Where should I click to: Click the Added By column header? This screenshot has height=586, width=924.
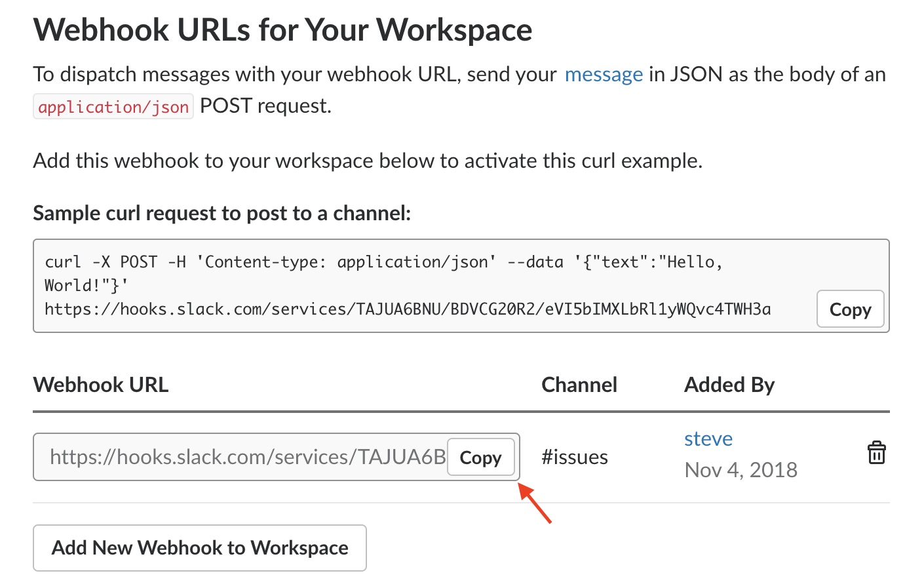click(x=729, y=385)
